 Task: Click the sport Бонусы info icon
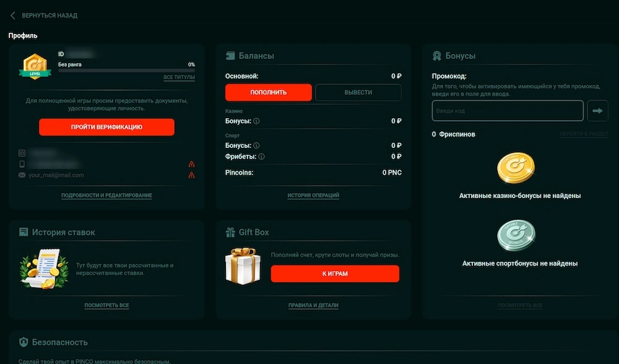pyautogui.click(x=256, y=145)
